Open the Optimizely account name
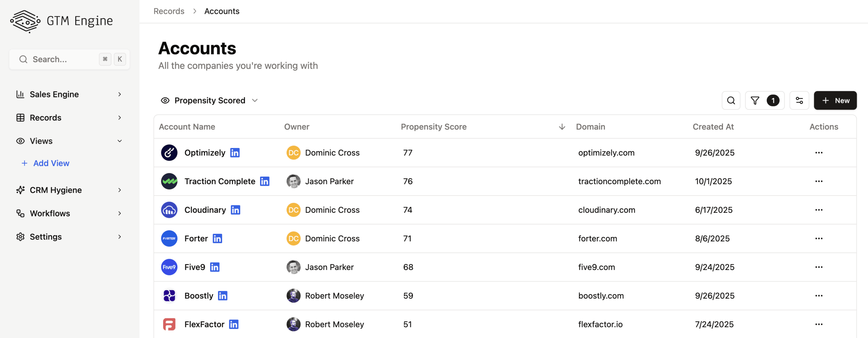 [x=205, y=153]
